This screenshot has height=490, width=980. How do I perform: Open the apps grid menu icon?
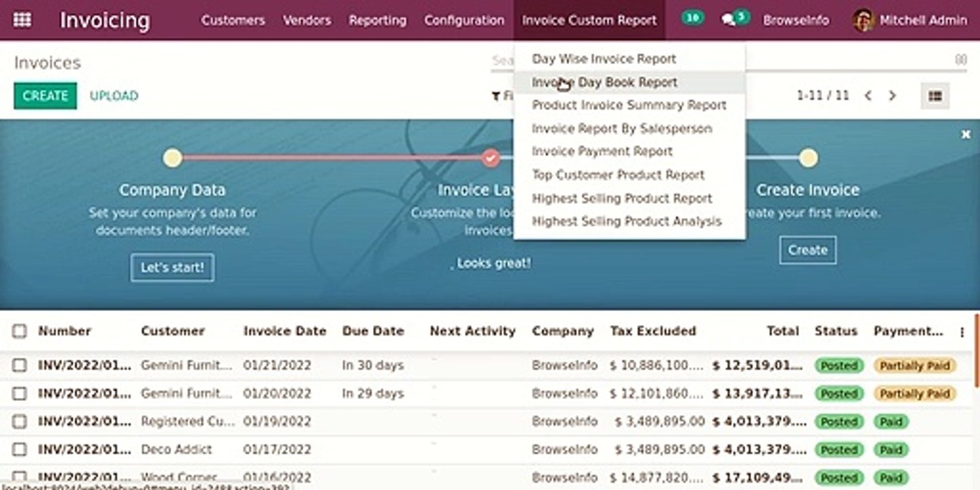pos(22,20)
